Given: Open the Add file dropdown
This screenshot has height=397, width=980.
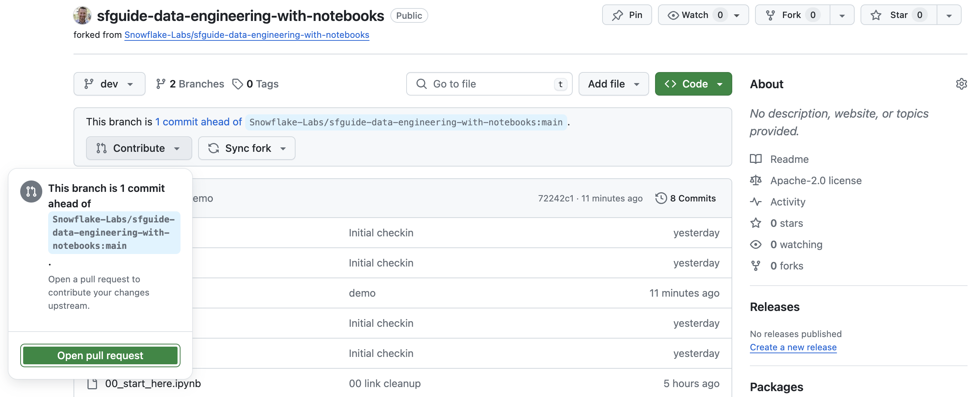Looking at the screenshot, I should [613, 84].
